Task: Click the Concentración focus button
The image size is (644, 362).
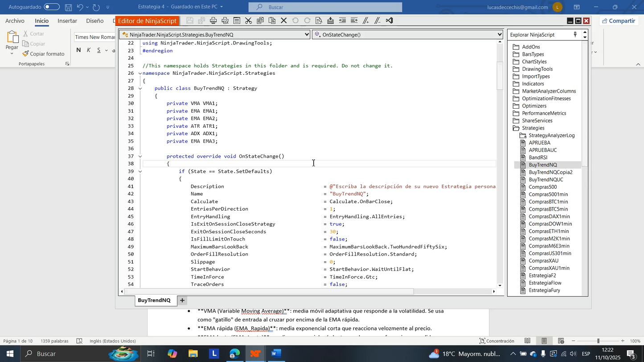Action: click(496, 341)
